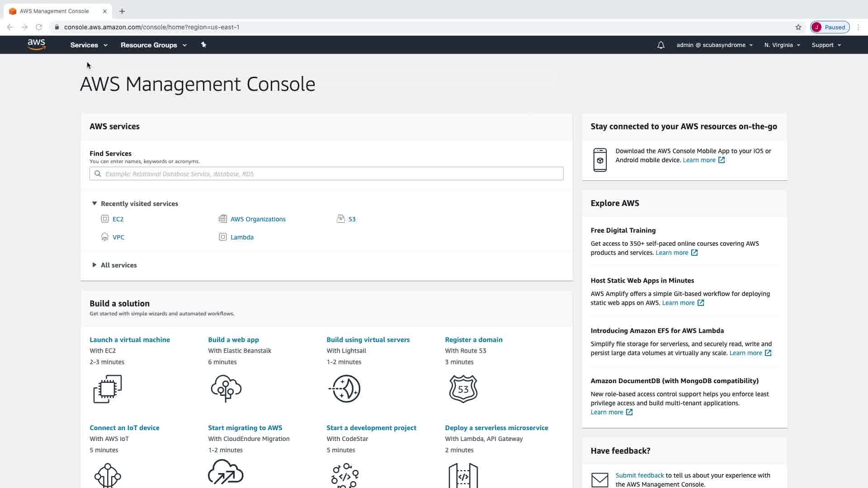Click the EC2 chip icon under Launch a virtual machine

pyautogui.click(x=108, y=389)
